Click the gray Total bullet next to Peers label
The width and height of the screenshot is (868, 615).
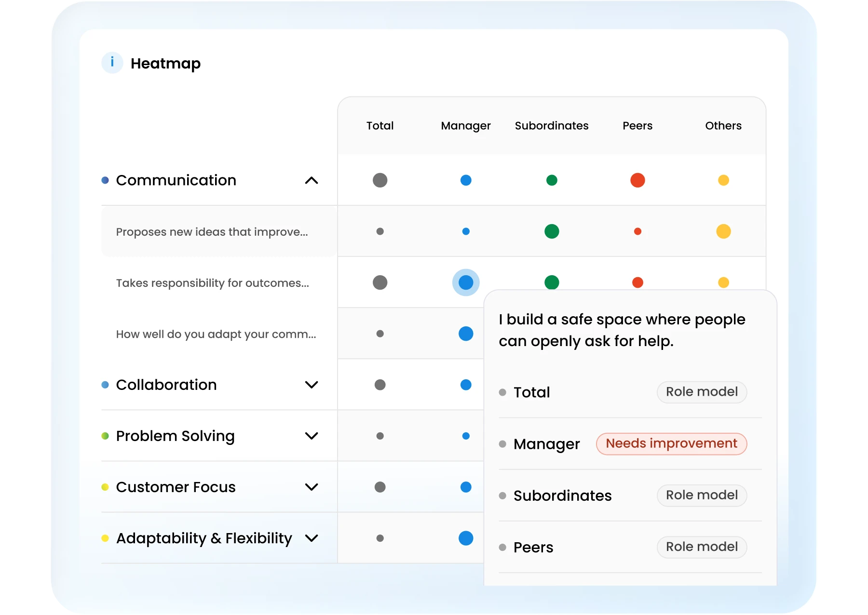click(x=503, y=547)
